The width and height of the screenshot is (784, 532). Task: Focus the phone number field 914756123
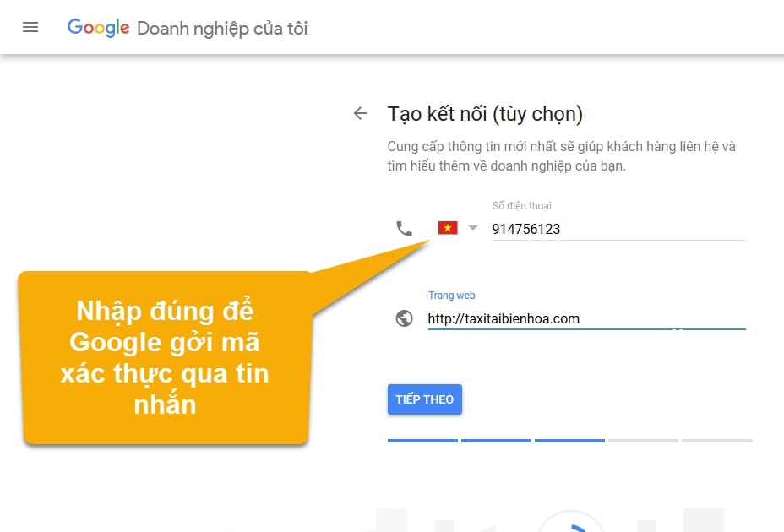tap(618, 229)
